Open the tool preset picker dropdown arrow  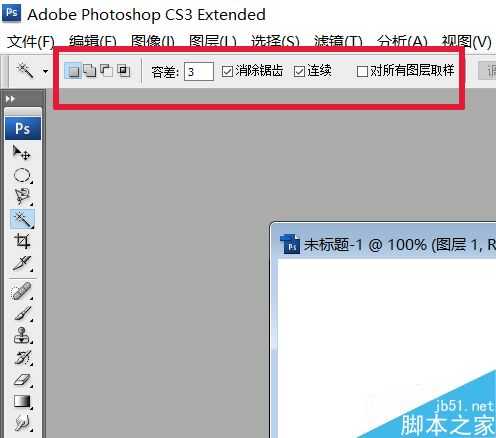click(45, 71)
